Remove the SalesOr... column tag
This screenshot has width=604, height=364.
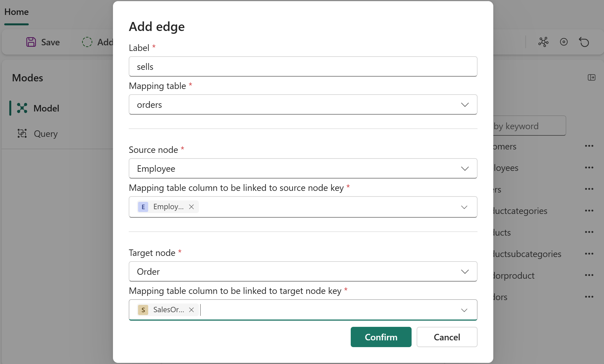click(x=191, y=310)
